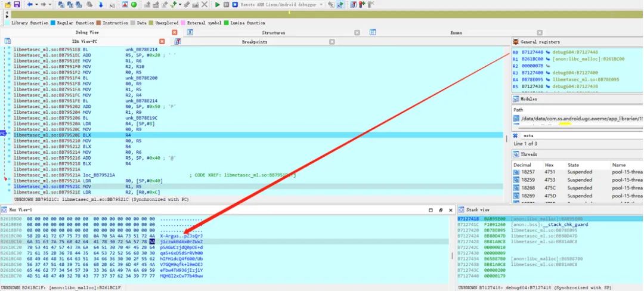
Task: Click the Breakpoints tab icon
Action: [x=178, y=42]
